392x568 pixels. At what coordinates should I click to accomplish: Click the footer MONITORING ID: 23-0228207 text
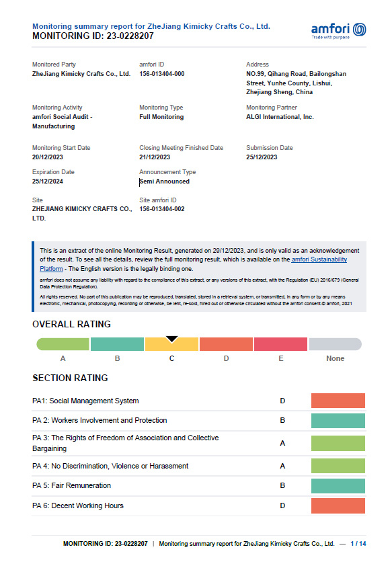click(106, 543)
